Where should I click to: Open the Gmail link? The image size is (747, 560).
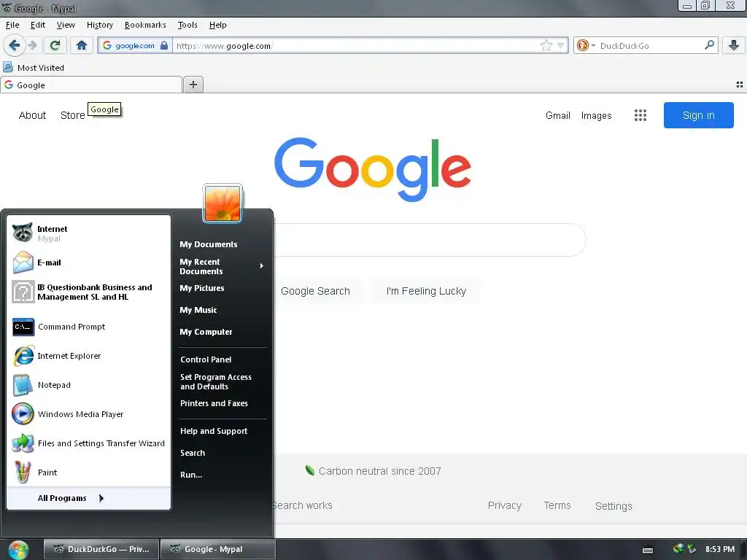[x=558, y=115]
